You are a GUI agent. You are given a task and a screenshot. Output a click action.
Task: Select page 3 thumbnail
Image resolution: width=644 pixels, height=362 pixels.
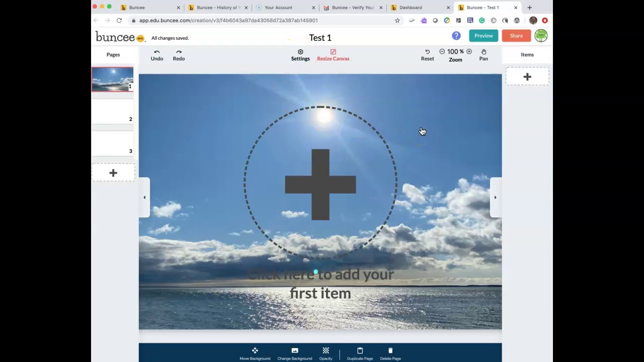coord(112,143)
